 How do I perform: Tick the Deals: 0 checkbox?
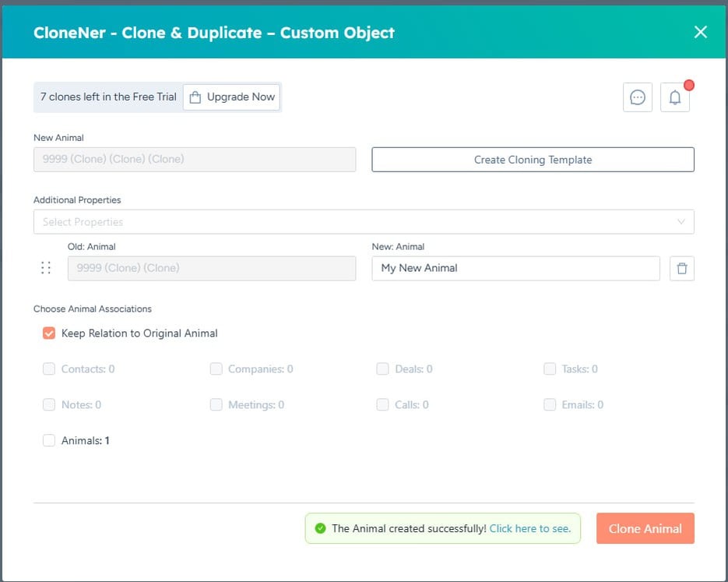coord(382,369)
